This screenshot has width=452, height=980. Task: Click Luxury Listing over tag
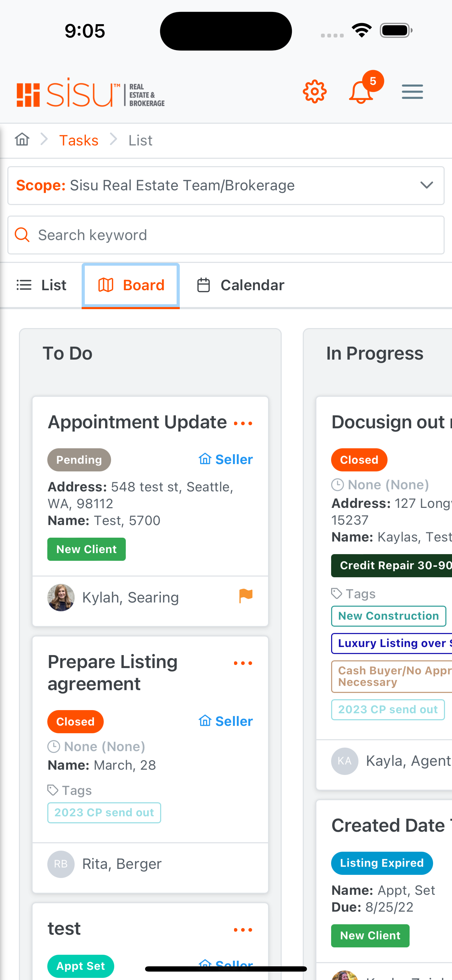[x=391, y=644]
